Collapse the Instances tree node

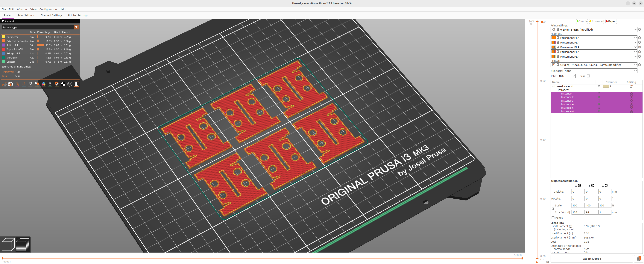[x=556, y=90]
